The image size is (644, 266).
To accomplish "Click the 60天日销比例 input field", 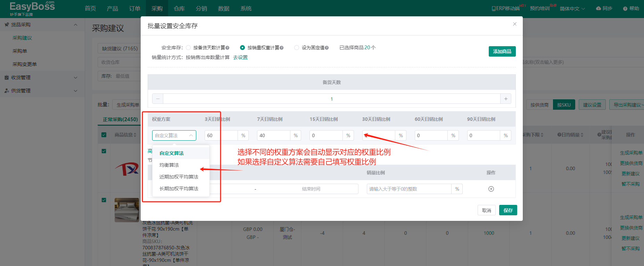I will click(431, 135).
